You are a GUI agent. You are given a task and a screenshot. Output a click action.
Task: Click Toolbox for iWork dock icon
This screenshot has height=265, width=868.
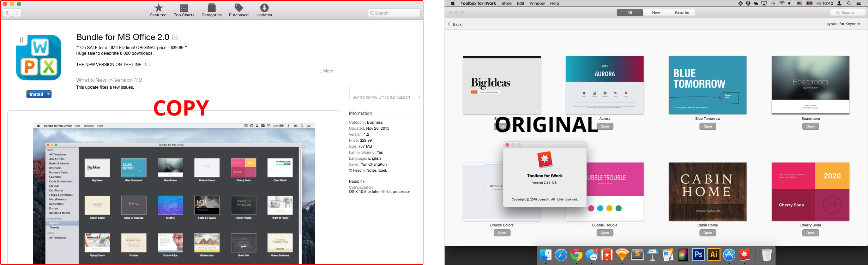745,255
